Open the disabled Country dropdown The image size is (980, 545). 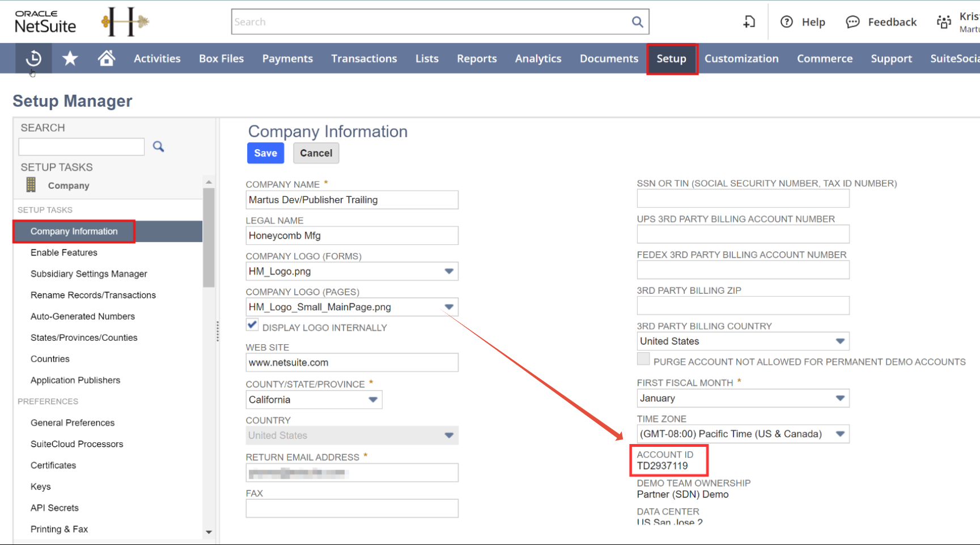pyautogui.click(x=449, y=436)
